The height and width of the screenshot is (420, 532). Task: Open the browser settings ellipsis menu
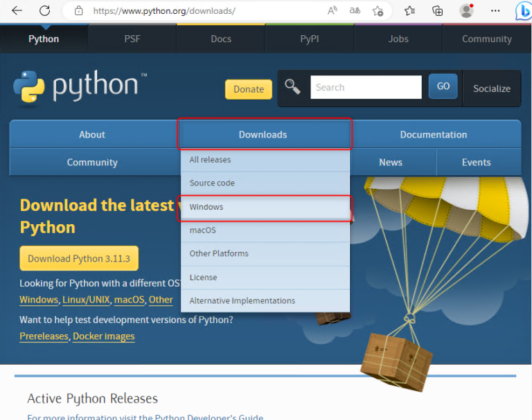pos(495,10)
